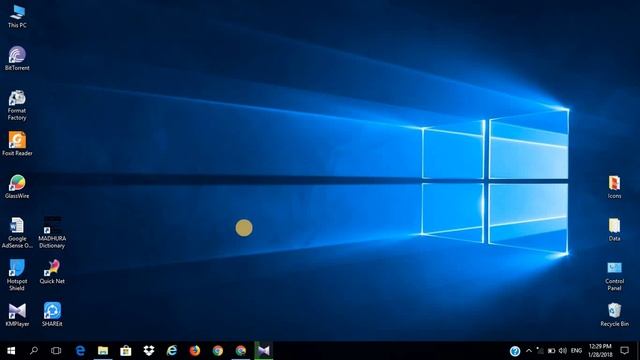Select the This PC desktop icon

pyautogui.click(x=17, y=16)
